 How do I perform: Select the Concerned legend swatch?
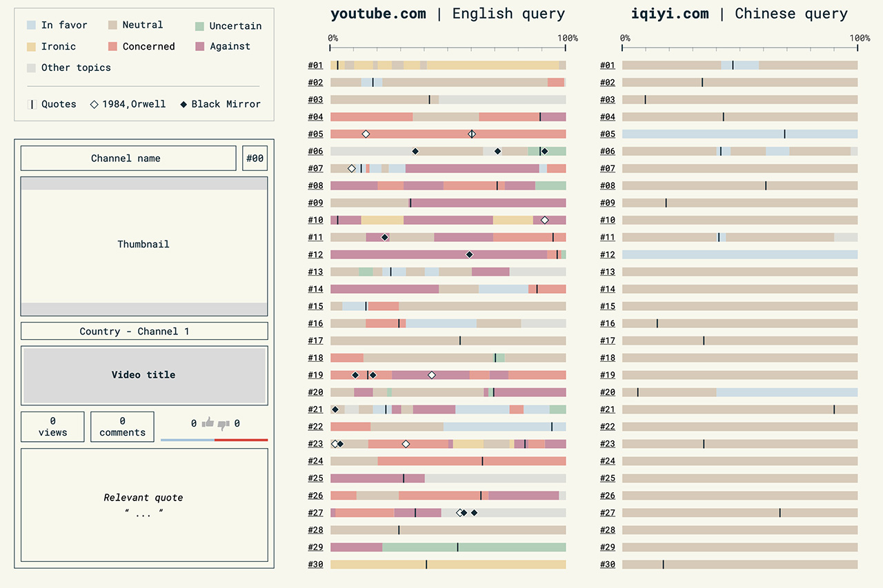click(x=113, y=46)
